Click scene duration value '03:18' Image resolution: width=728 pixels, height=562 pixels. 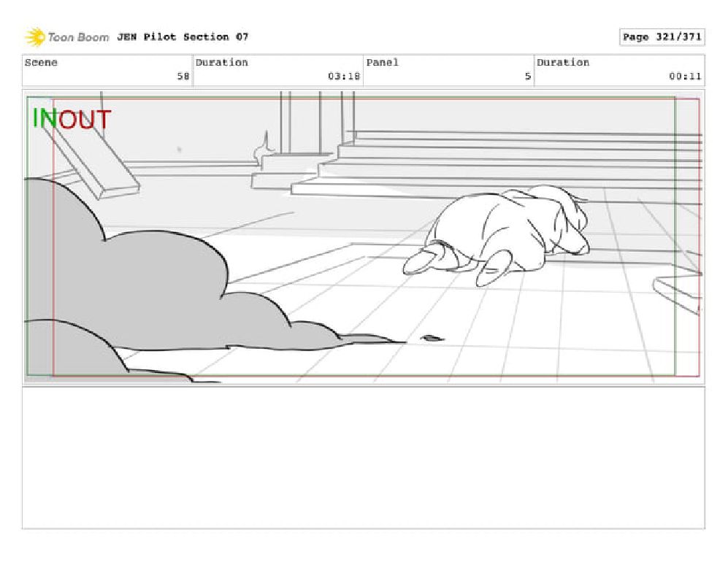pos(344,76)
